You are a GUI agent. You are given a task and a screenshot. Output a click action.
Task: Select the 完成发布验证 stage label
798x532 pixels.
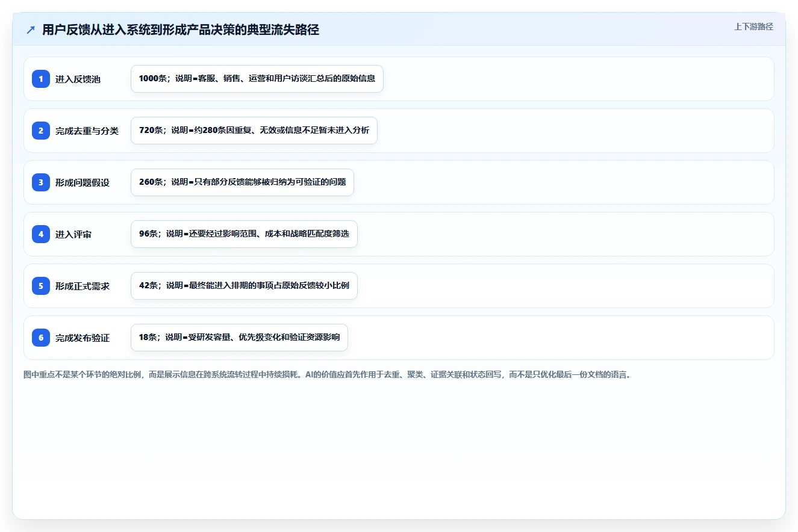click(83, 338)
